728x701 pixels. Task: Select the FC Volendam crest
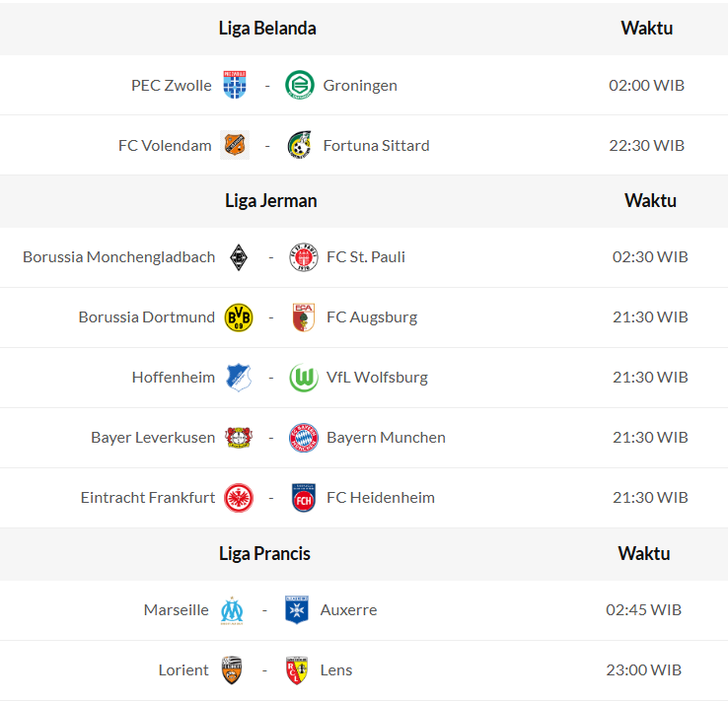tap(235, 145)
